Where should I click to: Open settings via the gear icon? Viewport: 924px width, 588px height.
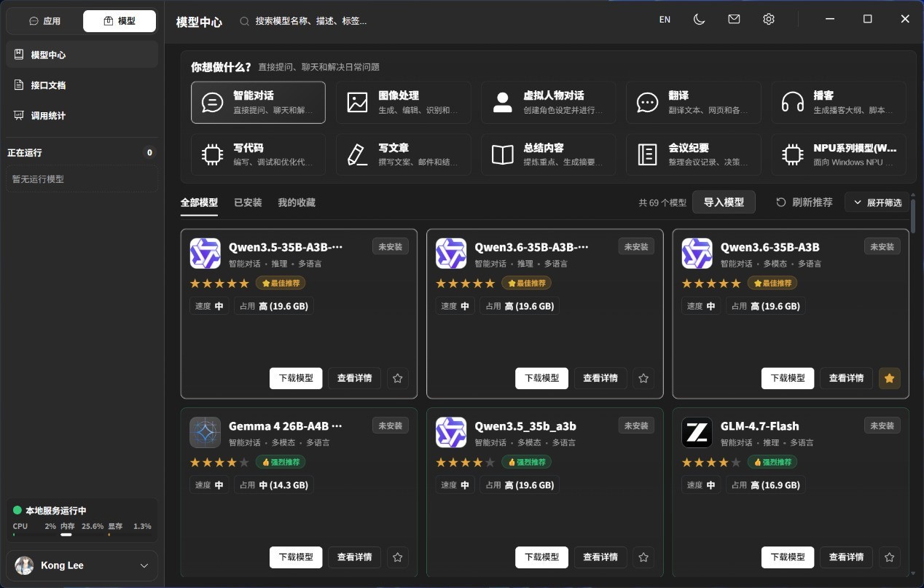click(x=769, y=20)
